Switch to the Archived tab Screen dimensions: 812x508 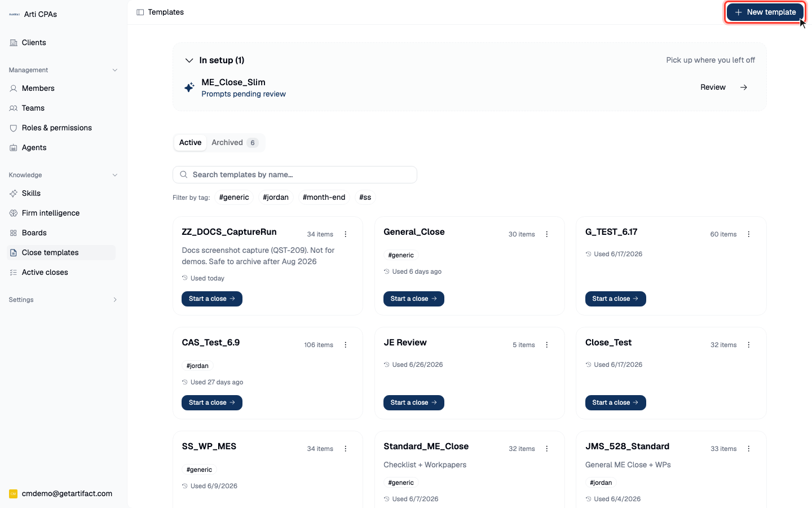coord(235,143)
